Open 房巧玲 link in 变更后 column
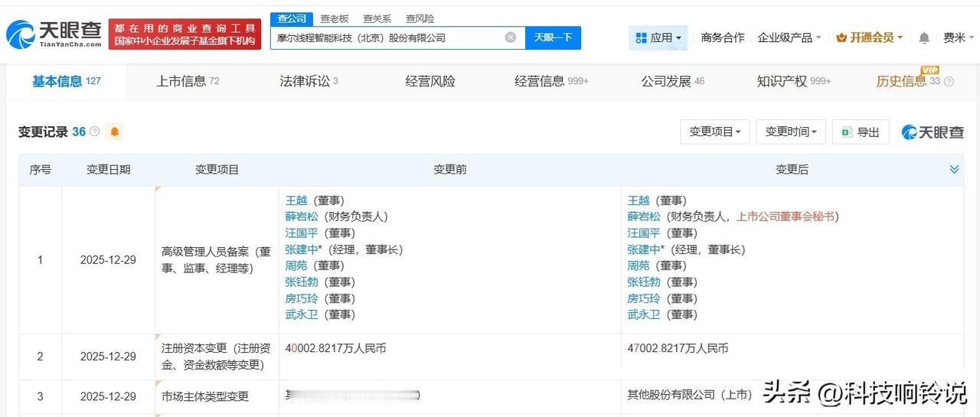 click(x=643, y=298)
